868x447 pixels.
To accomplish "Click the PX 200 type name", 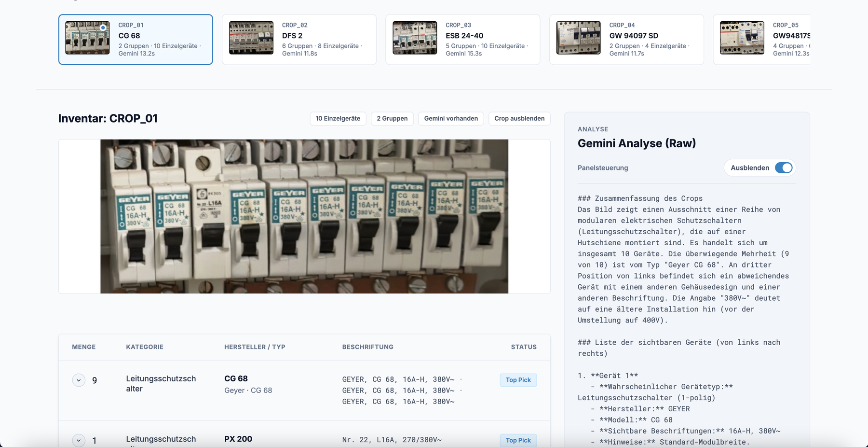I will click(x=238, y=439).
